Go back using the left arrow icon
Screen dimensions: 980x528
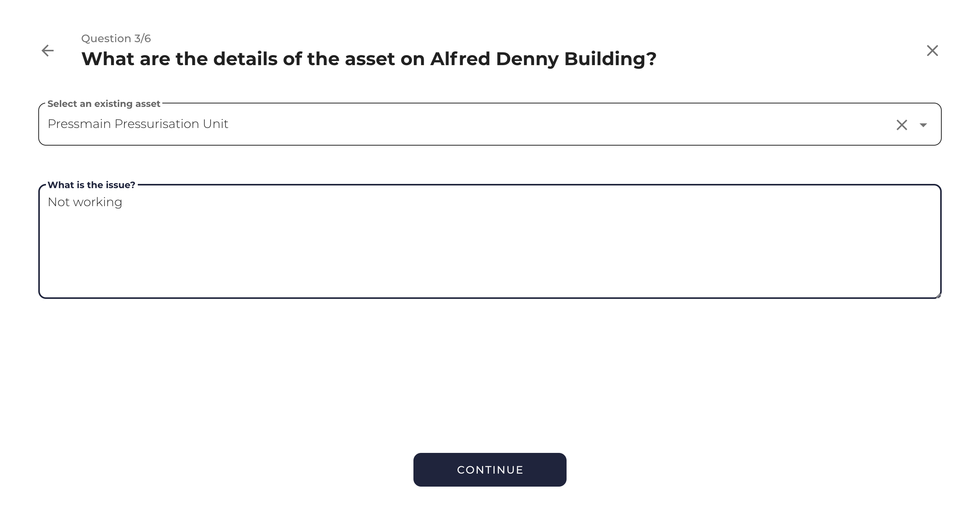pos(47,51)
